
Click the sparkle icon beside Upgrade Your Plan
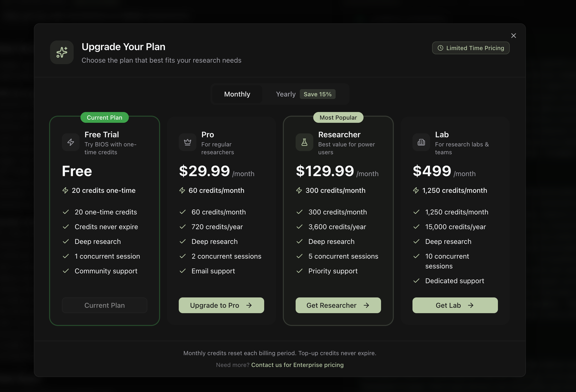click(62, 52)
